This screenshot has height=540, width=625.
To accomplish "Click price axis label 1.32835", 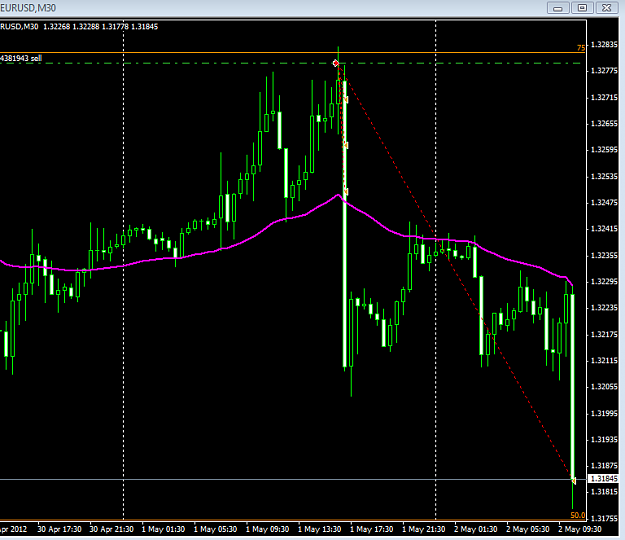I will (604, 45).
